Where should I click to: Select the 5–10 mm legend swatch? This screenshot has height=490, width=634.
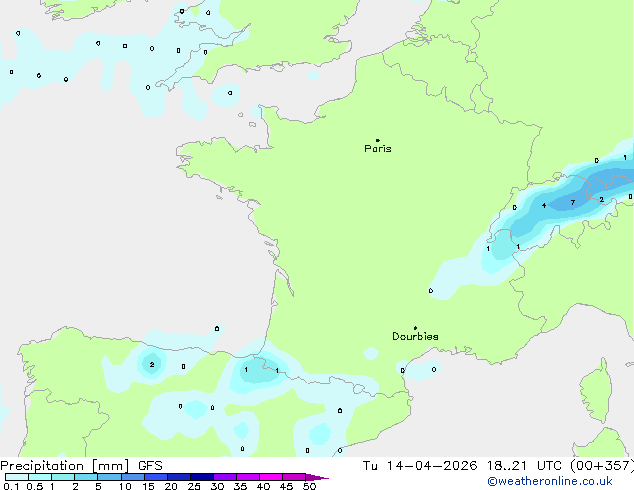coord(109,477)
